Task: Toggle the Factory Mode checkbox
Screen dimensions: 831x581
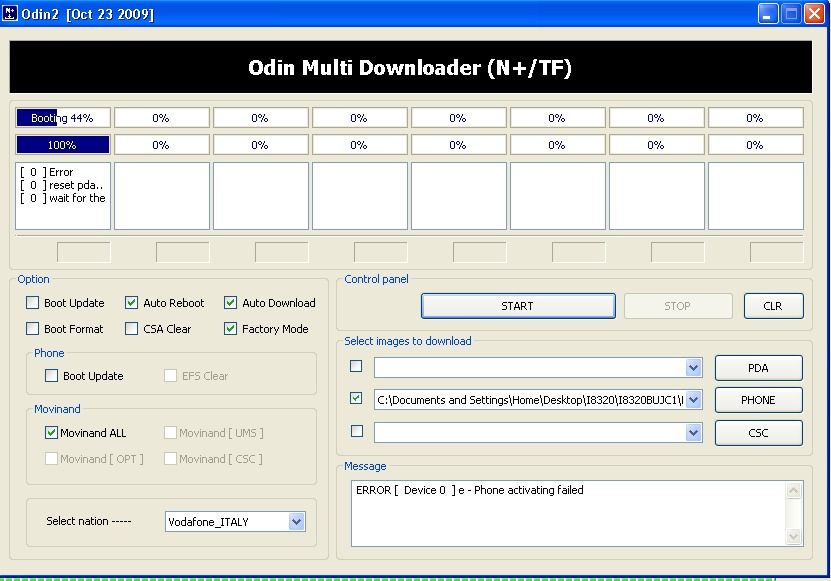Action: click(x=231, y=329)
